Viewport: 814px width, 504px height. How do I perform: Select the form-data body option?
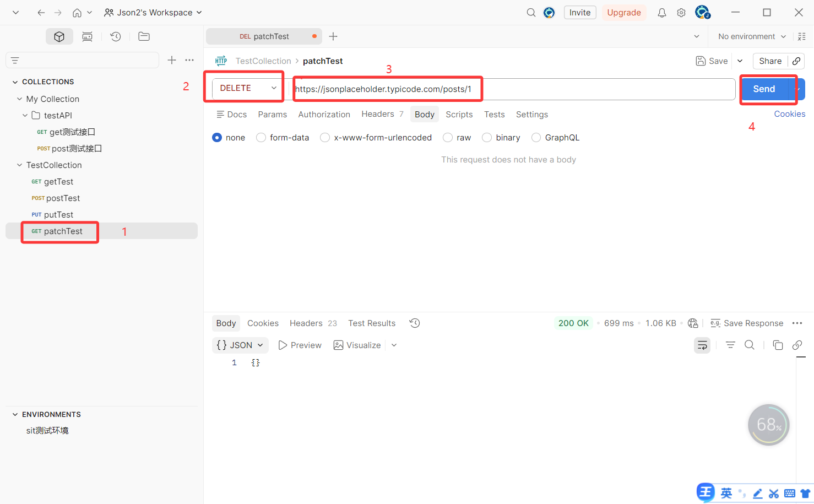261,138
